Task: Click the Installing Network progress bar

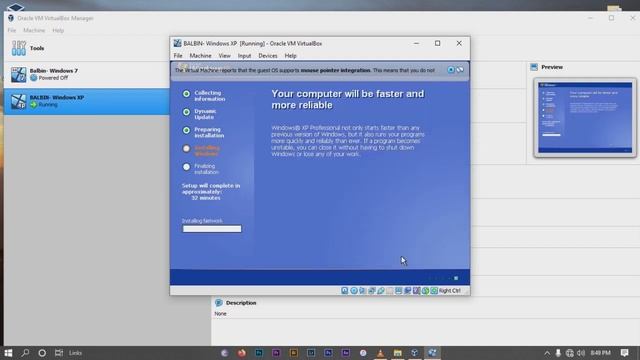Action: 212,229
